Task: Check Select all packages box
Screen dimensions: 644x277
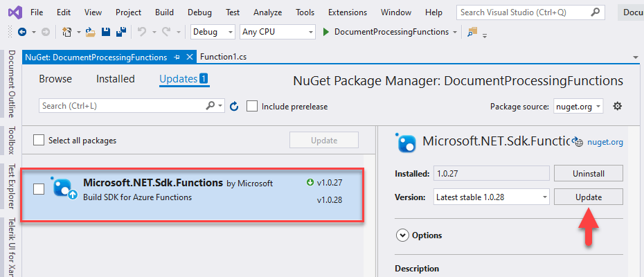Action: click(x=39, y=141)
